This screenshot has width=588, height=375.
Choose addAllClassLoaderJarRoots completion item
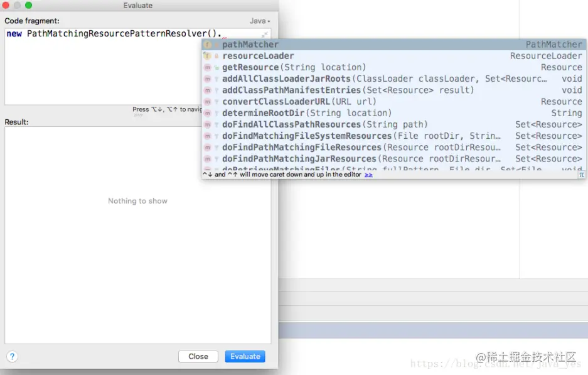coord(393,79)
